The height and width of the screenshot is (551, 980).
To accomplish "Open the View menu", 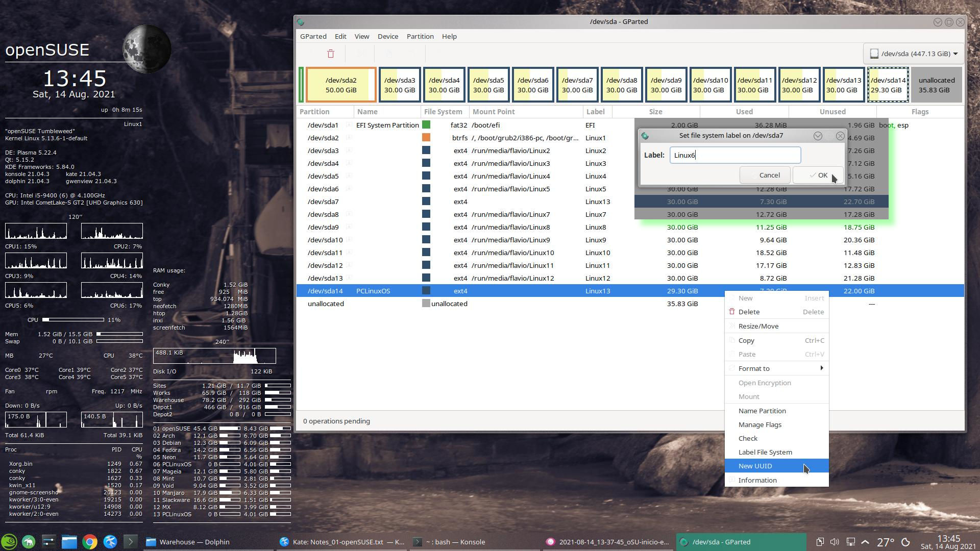I will click(x=362, y=36).
